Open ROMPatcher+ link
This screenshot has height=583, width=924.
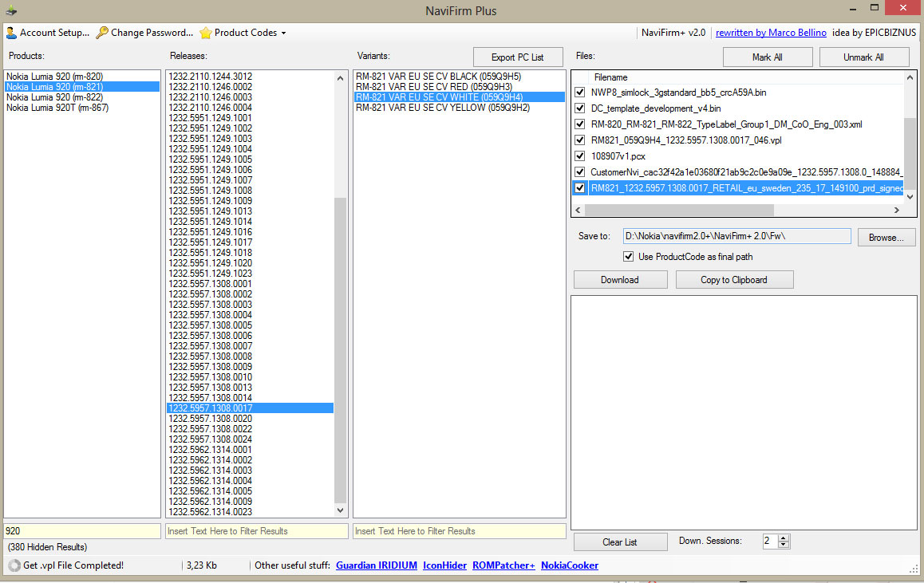(503, 565)
